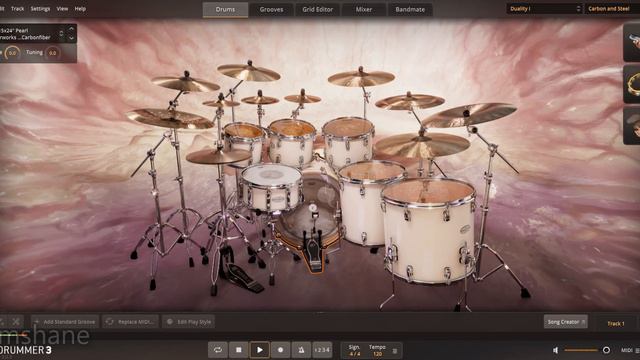Select the top percussion icon above the tambourine
The image size is (640, 360).
click(633, 42)
